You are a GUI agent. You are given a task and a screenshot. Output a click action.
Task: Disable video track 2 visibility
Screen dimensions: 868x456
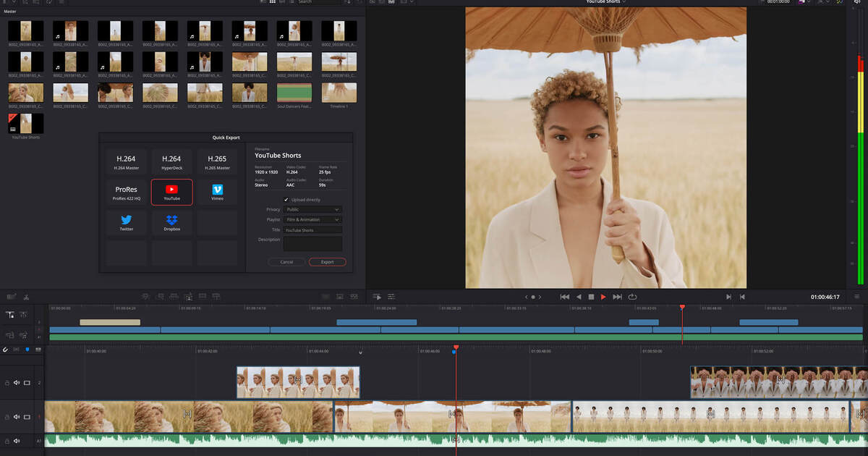point(27,382)
